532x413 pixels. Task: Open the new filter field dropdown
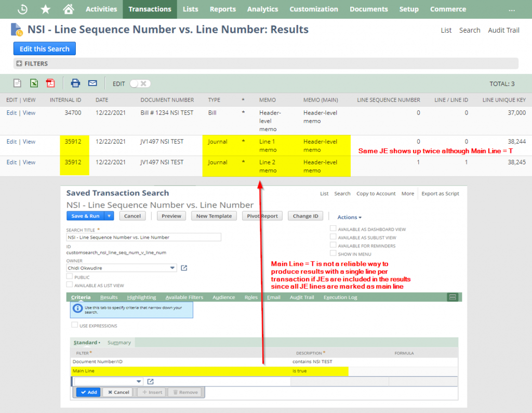139,381
